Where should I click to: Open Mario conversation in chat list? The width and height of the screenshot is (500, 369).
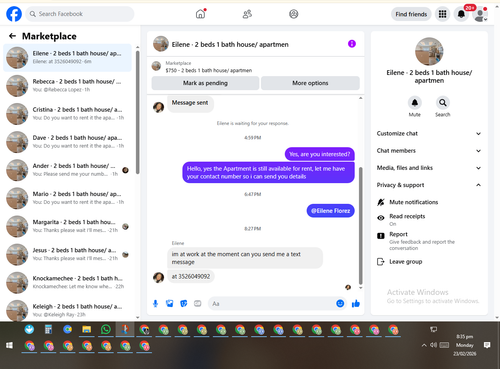click(67, 198)
